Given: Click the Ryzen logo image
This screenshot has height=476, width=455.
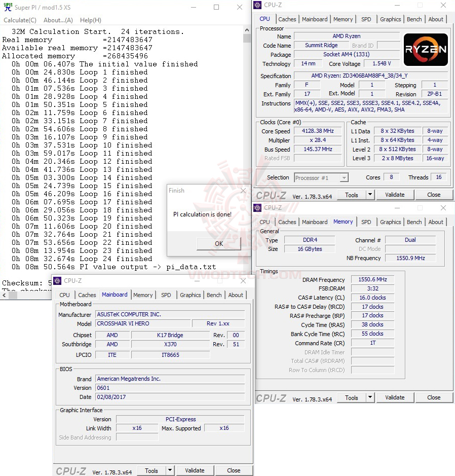Looking at the screenshot, I should coord(425,49).
